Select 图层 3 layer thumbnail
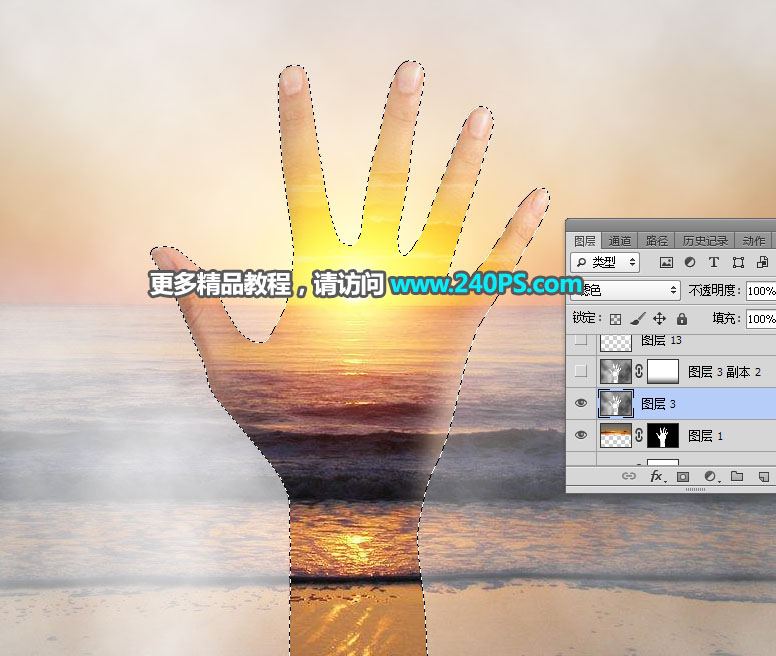The height and width of the screenshot is (656, 776). point(616,404)
